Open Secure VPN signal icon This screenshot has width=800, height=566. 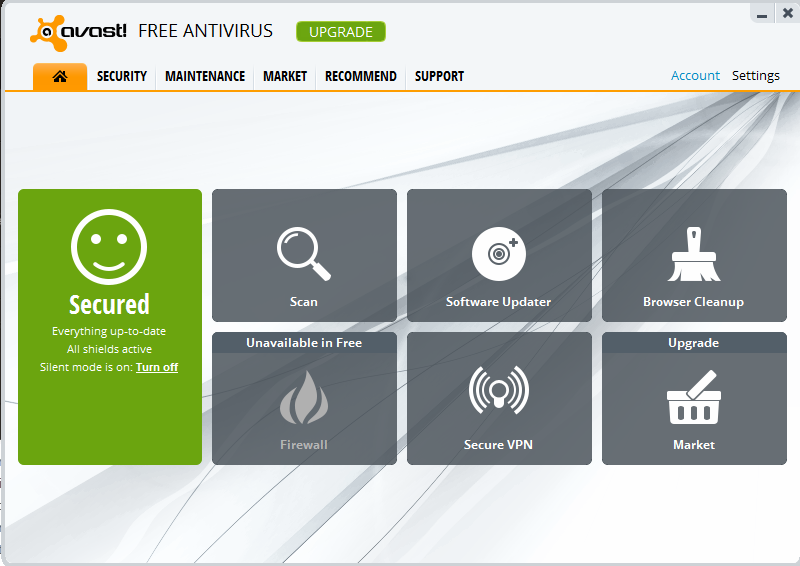coord(498,390)
